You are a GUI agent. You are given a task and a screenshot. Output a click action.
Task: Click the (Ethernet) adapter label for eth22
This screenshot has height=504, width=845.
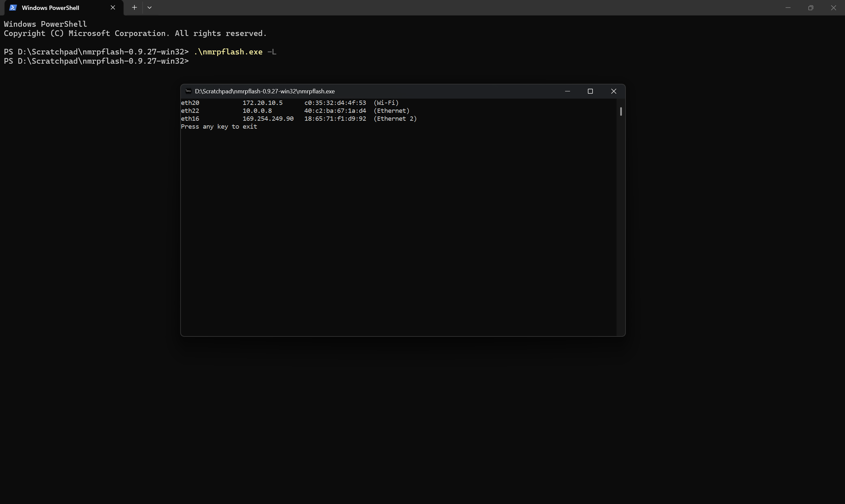coord(391,111)
